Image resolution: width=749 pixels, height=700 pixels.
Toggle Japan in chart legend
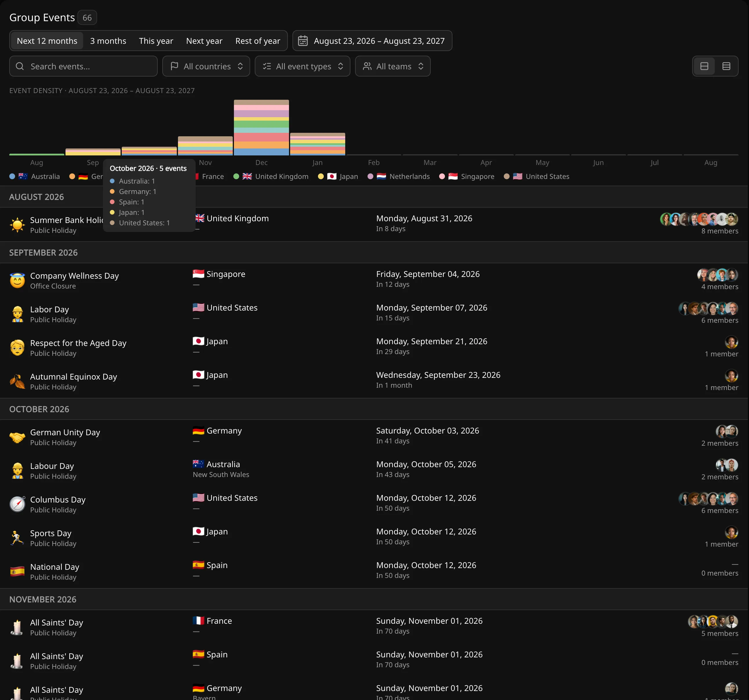click(338, 176)
